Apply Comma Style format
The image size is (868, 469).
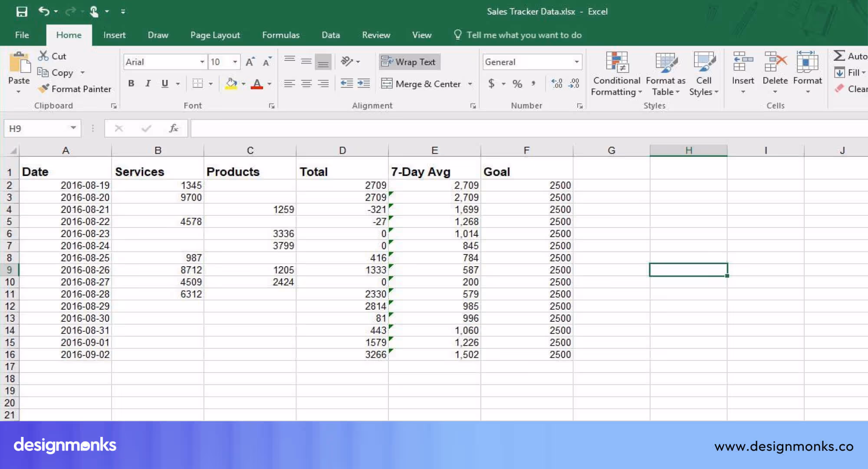533,83
